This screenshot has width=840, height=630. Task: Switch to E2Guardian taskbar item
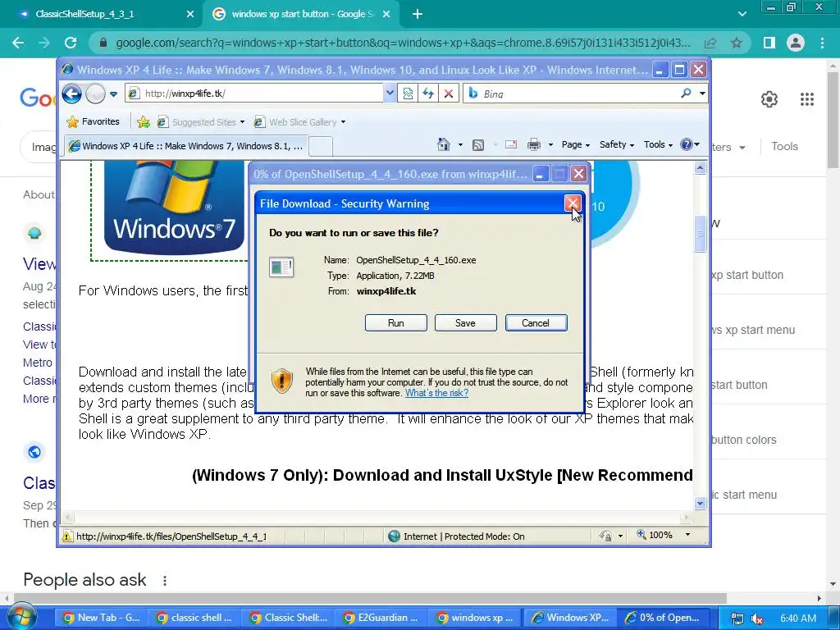[x=381, y=618]
